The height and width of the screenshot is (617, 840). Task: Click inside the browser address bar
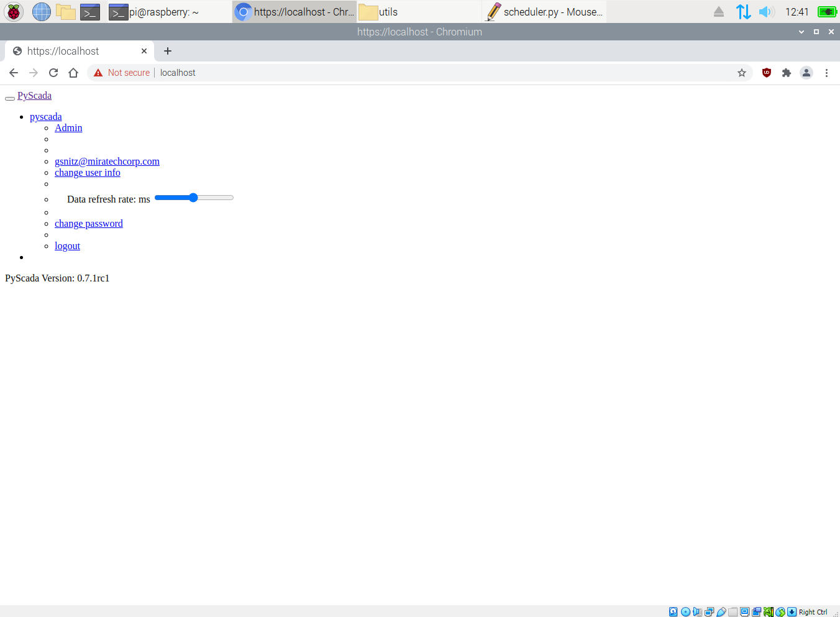pos(373,73)
